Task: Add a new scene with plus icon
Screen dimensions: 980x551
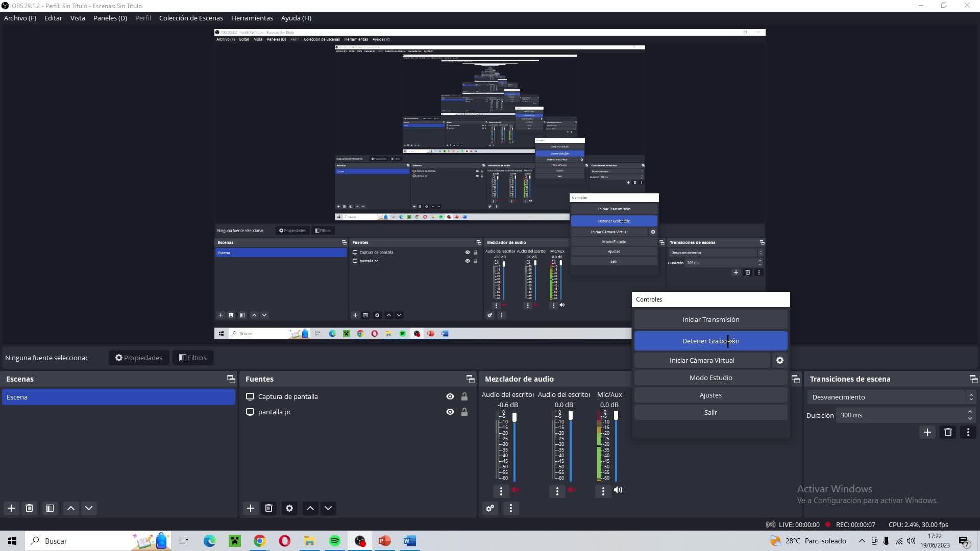Action: (11, 508)
